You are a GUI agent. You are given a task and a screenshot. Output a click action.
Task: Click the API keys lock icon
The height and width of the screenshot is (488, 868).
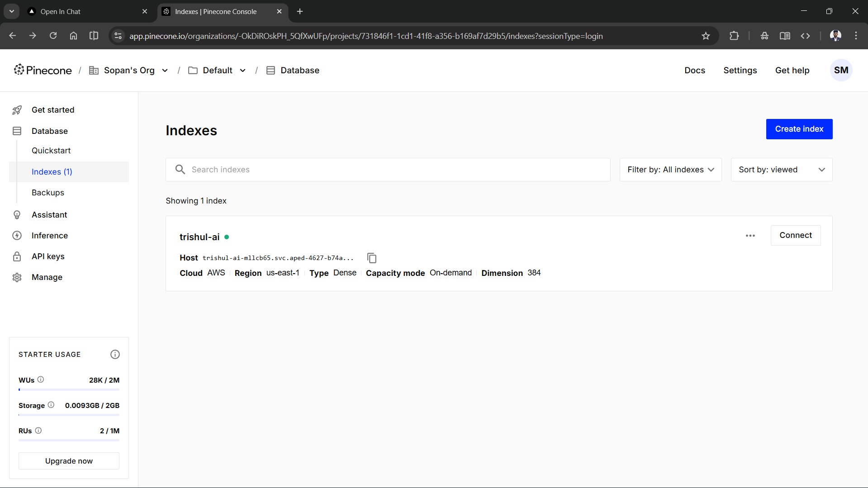point(17,256)
